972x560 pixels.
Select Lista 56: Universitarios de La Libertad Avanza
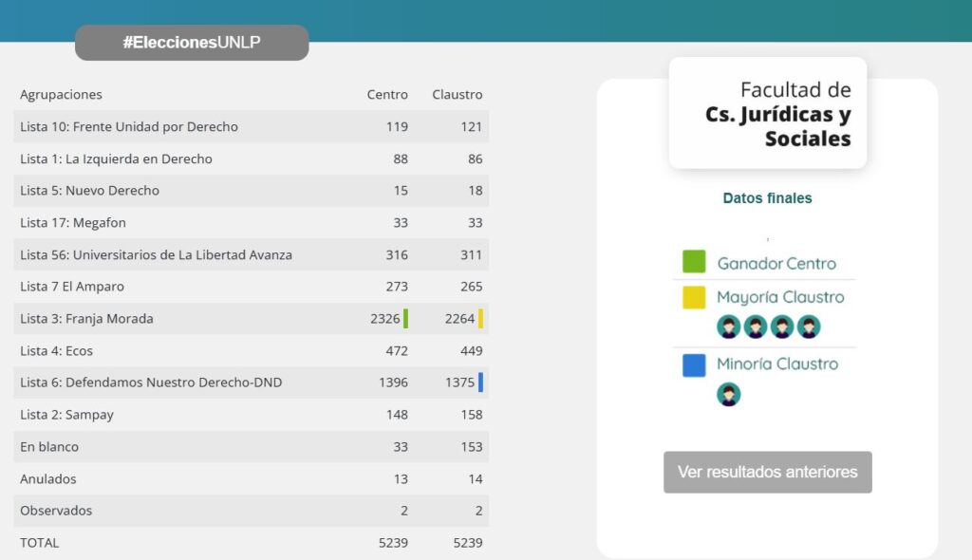click(156, 255)
